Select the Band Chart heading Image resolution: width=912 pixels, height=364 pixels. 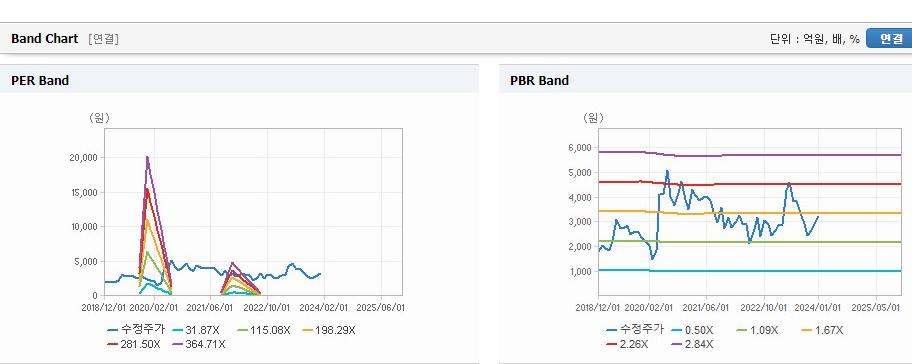click(44, 39)
